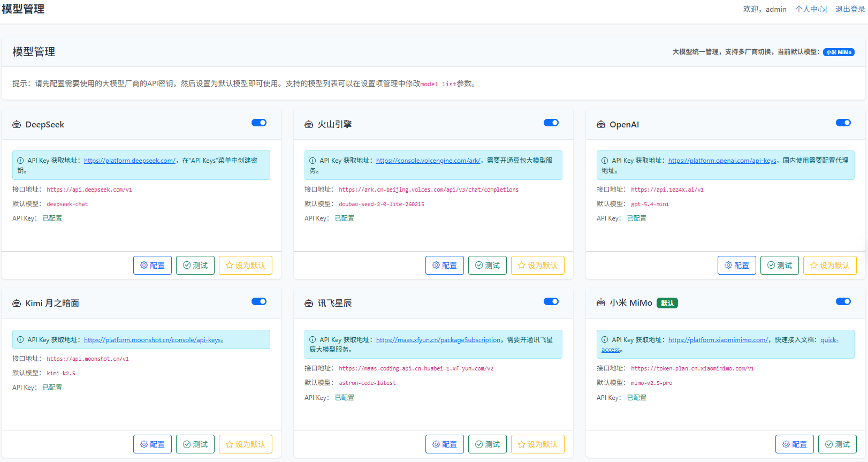The height and width of the screenshot is (462, 868).
Task: Open the maas.xfyun.cn packageSubscription link
Action: [438, 340]
